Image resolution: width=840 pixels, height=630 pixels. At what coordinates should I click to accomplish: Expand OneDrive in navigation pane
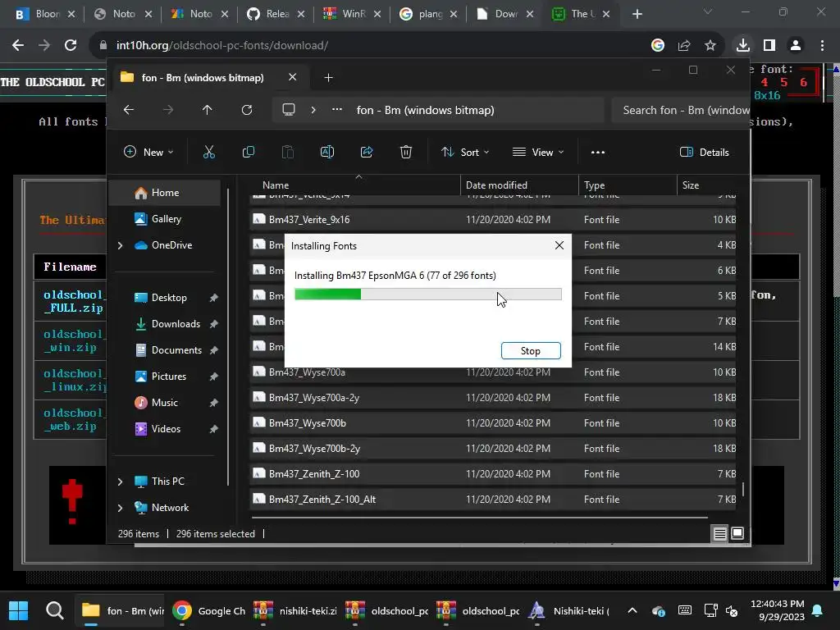[x=120, y=245]
